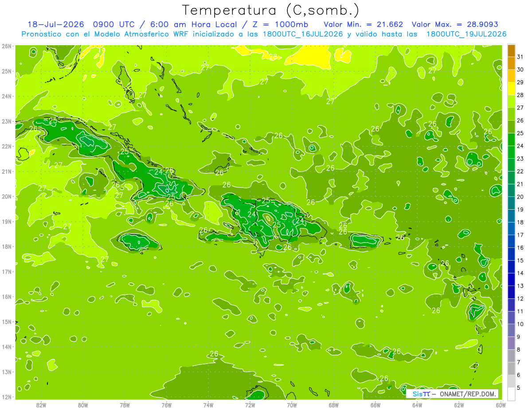Click the "ONAMET/REP.DOM." credit label
The width and height of the screenshot is (532, 411).
pyautogui.click(x=467, y=394)
